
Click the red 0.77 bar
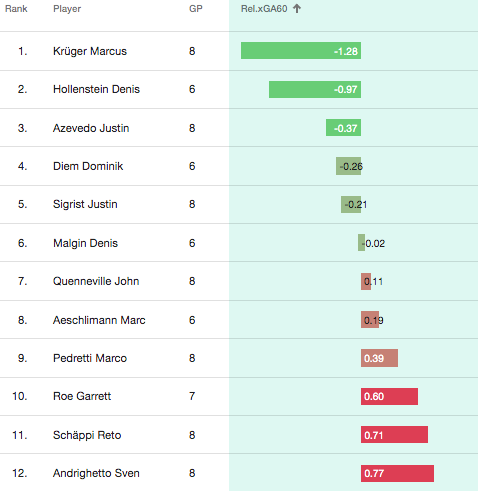[x=397, y=473]
